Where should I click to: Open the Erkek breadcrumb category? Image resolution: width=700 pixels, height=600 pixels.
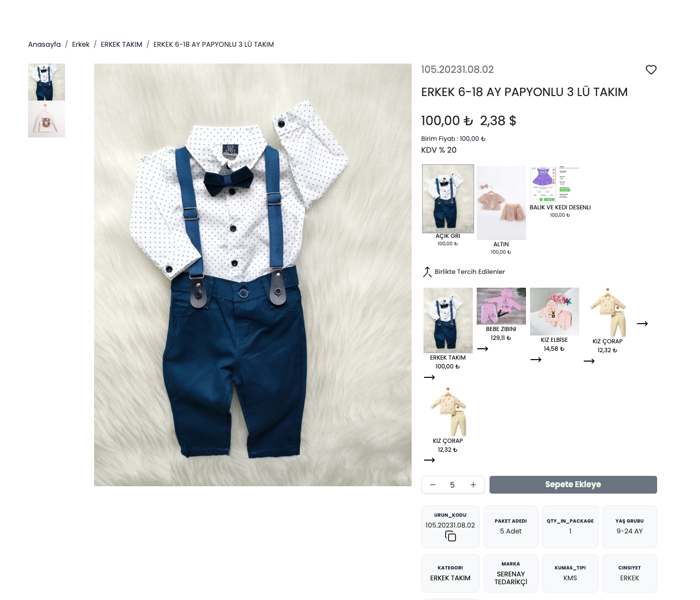(81, 44)
